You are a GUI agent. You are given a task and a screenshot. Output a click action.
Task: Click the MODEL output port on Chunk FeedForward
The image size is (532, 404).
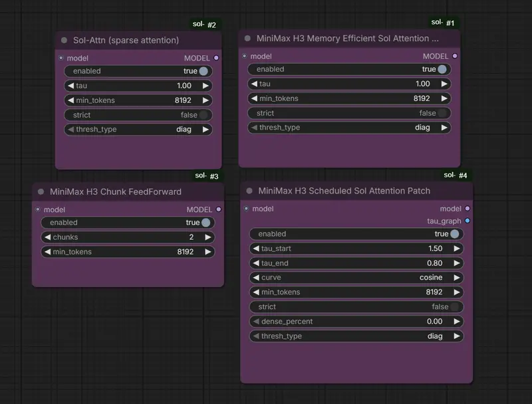(219, 209)
